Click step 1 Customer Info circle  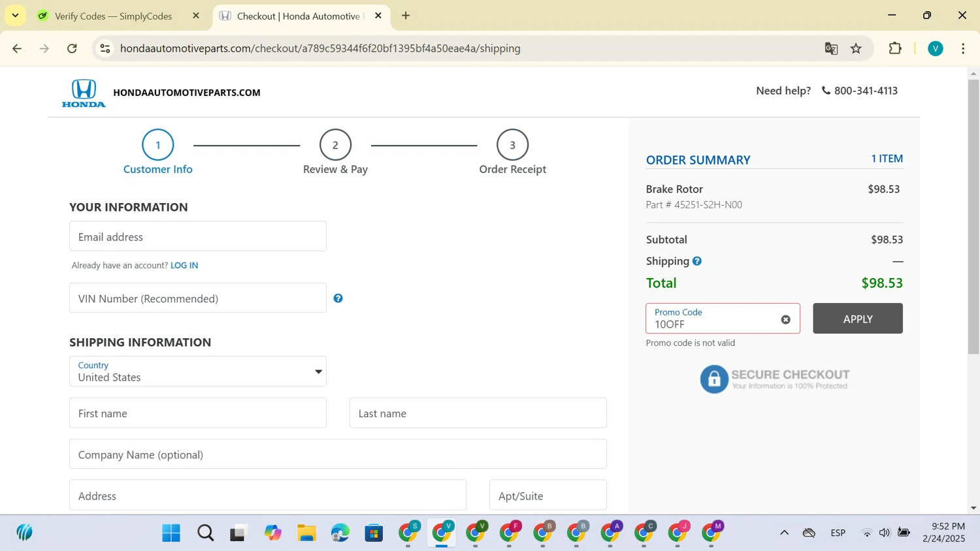pyautogui.click(x=158, y=145)
